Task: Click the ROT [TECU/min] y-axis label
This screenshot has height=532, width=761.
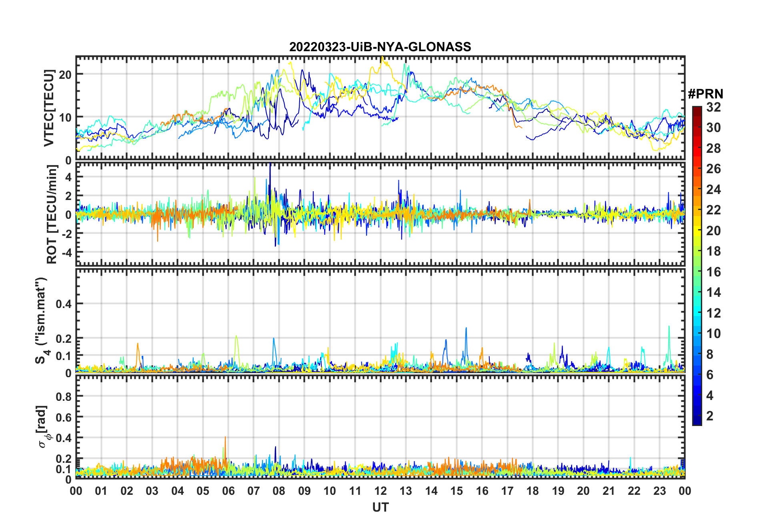Action: (x=52, y=214)
